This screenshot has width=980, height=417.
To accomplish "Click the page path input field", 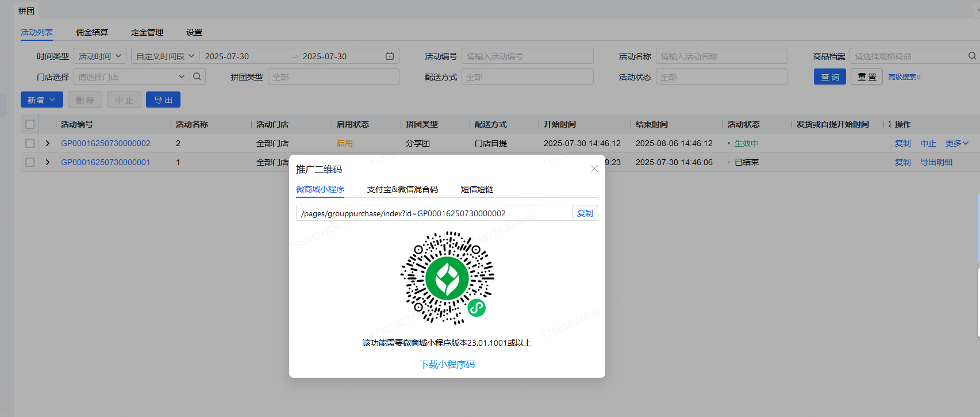I will [x=434, y=213].
